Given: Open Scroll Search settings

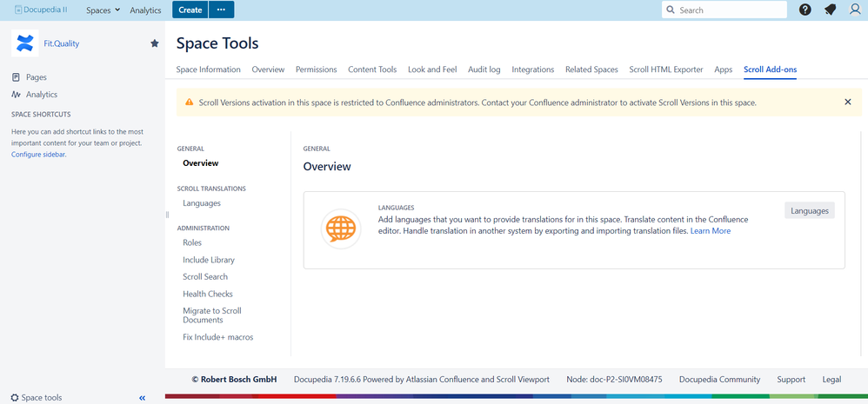Looking at the screenshot, I should 204,277.
